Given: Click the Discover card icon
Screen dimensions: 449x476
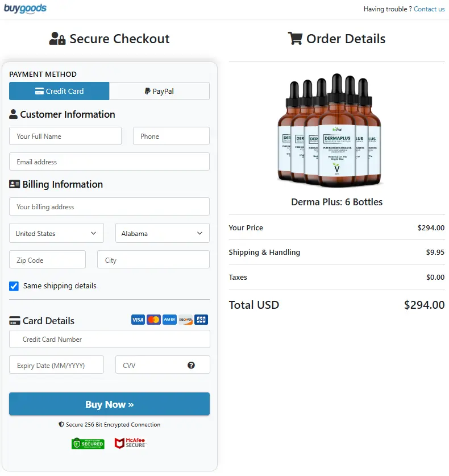Looking at the screenshot, I should 185,320.
